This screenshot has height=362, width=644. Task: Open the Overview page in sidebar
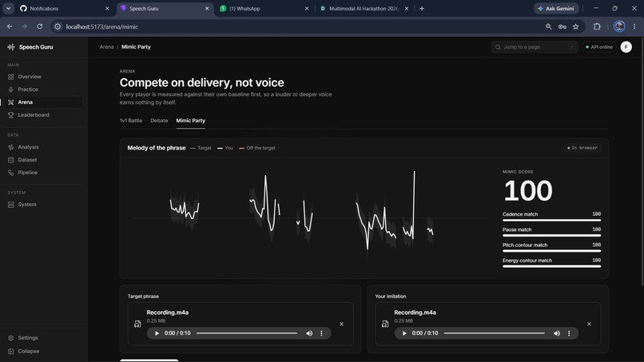42,77
